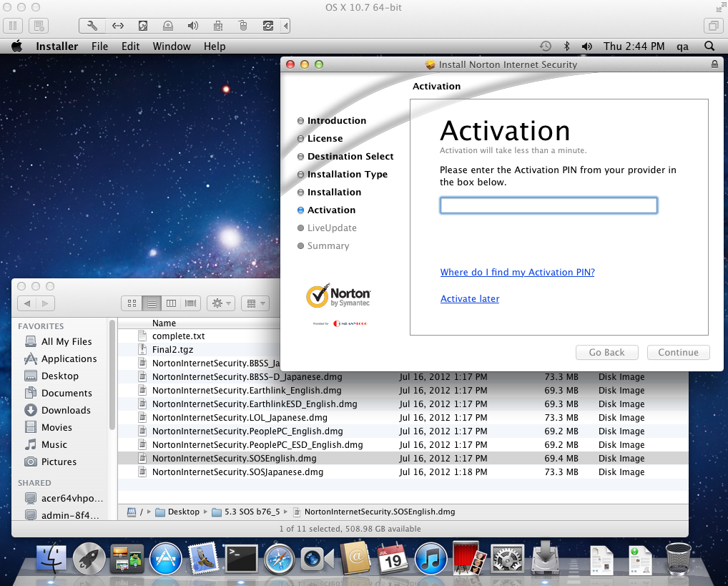Switch Finder to Cover Flow view
The width and height of the screenshot is (728, 586).
(x=191, y=303)
